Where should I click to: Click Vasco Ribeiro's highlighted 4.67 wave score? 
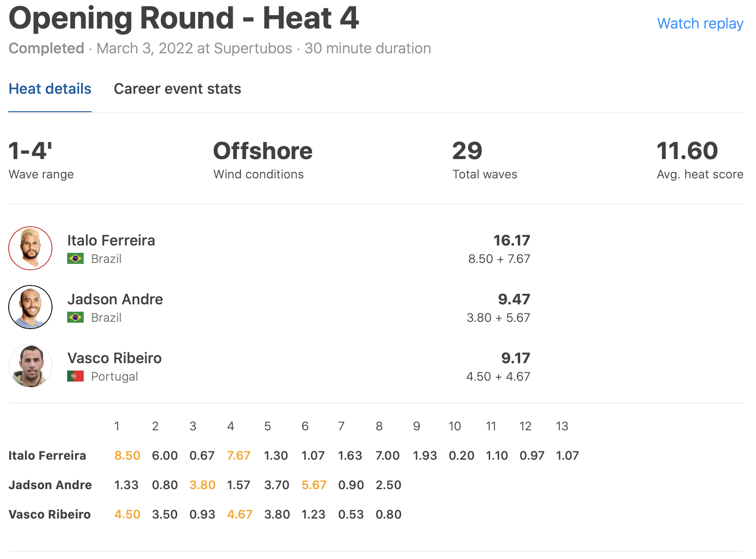(240, 514)
